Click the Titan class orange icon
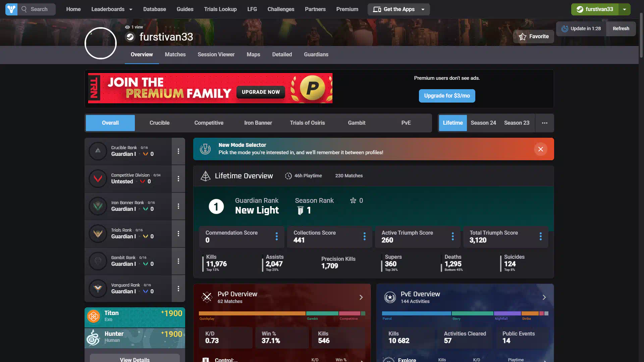Screen dimensions: 644x362 coord(94,316)
